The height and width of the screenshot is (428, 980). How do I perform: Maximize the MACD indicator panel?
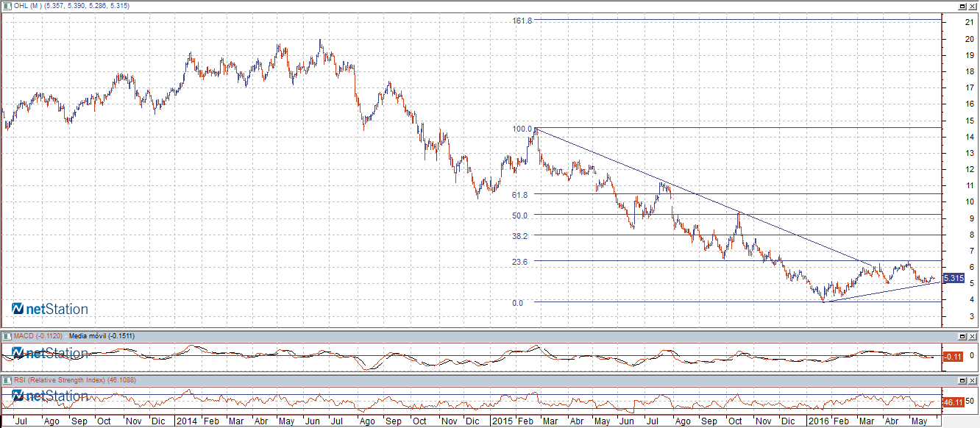coord(962,336)
